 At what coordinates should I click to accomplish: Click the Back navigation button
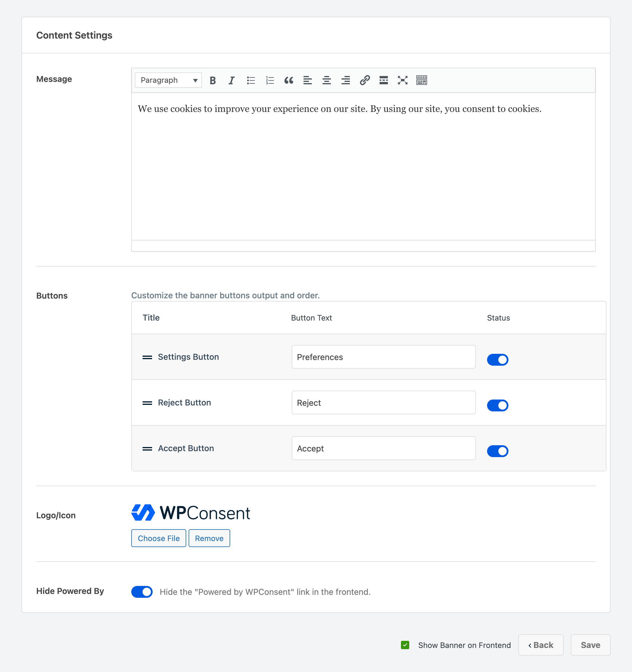tap(541, 645)
